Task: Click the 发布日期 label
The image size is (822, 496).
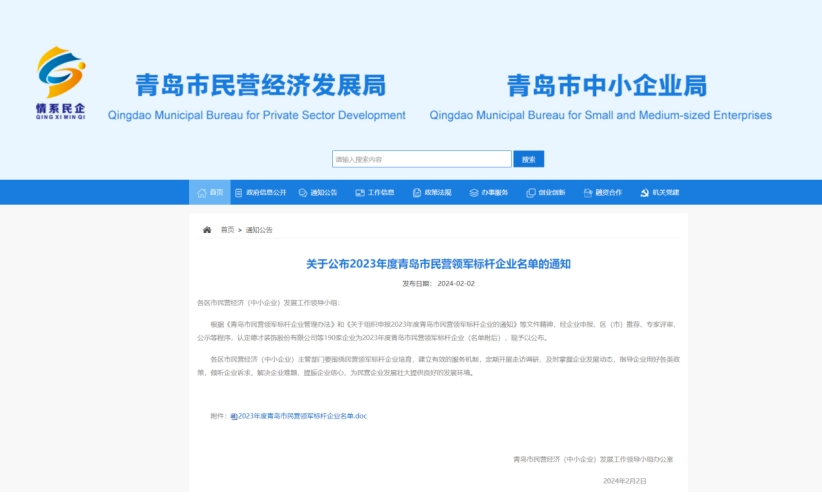Action: [416, 284]
